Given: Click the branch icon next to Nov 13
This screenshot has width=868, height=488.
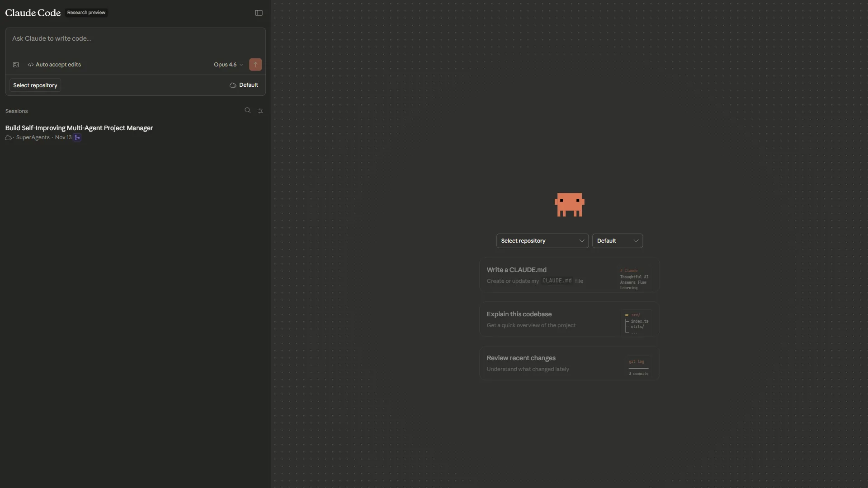Looking at the screenshot, I should pos(77,137).
